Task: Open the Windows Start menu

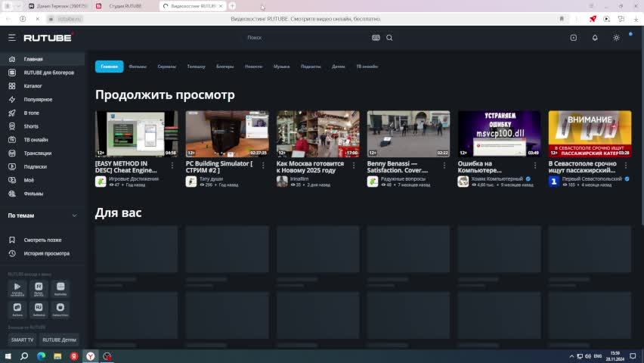Action: pyautogui.click(x=8, y=356)
